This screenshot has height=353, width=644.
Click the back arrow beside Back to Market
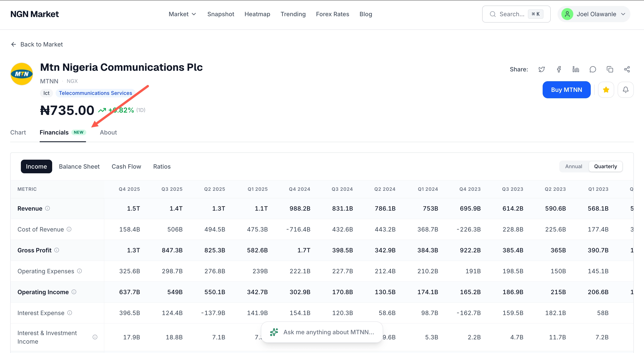13,44
